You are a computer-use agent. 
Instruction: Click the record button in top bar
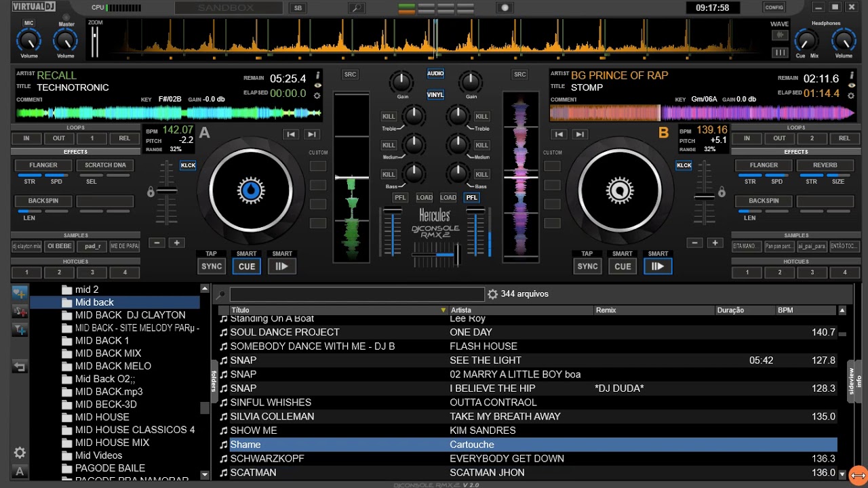click(505, 8)
